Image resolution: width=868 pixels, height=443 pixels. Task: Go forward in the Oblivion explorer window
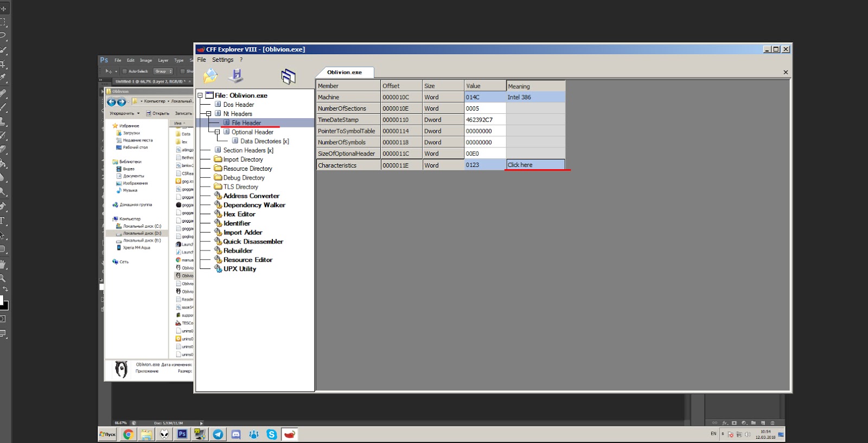click(x=122, y=102)
